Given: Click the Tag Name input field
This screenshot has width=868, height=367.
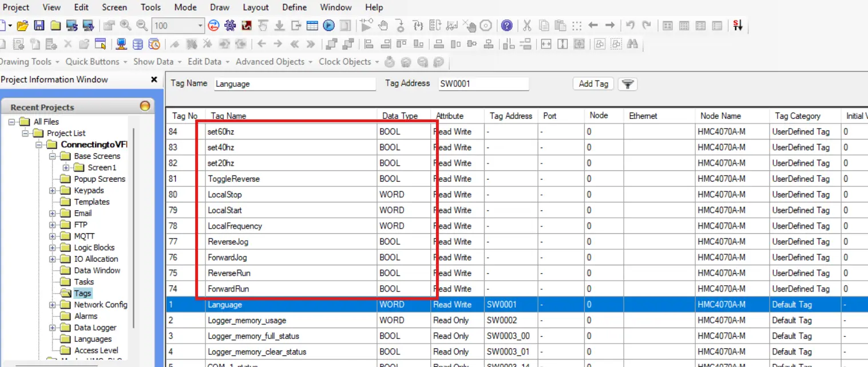Looking at the screenshot, I should click(x=294, y=84).
